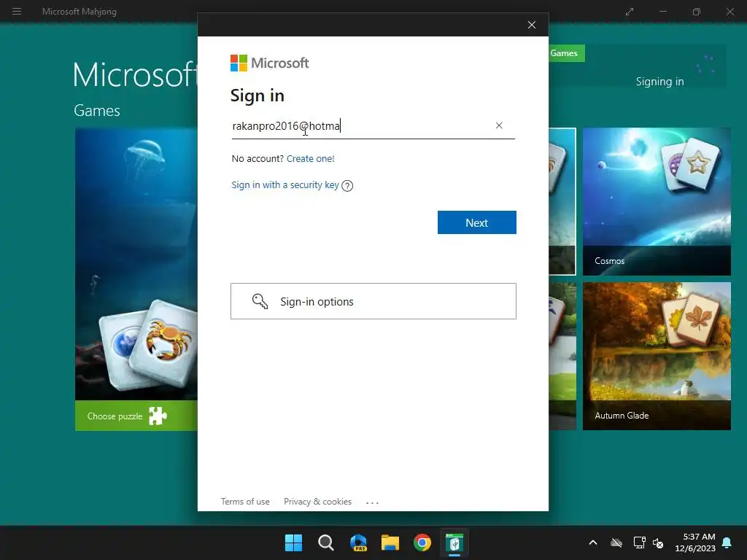Select the Cosmos theme thumbnail
The height and width of the screenshot is (560, 747).
pyautogui.click(x=657, y=201)
